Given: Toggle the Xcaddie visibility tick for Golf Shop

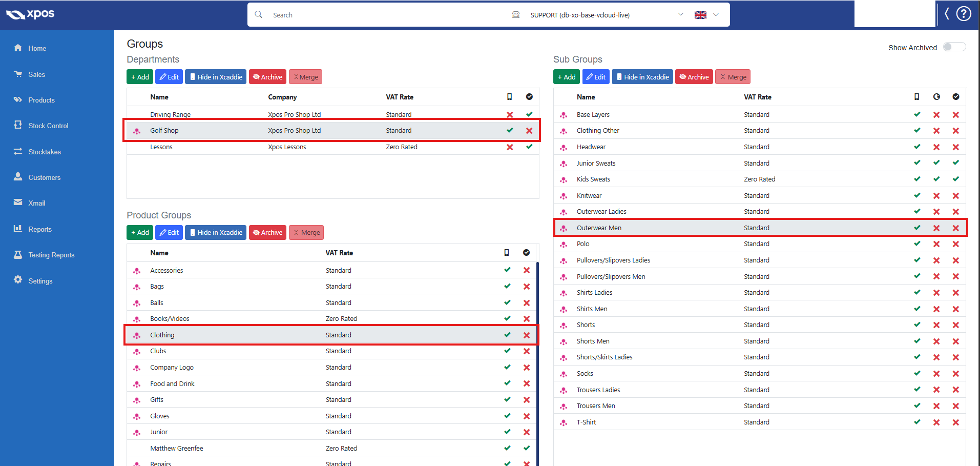Looking at the screenshot, I should (510, 131).
